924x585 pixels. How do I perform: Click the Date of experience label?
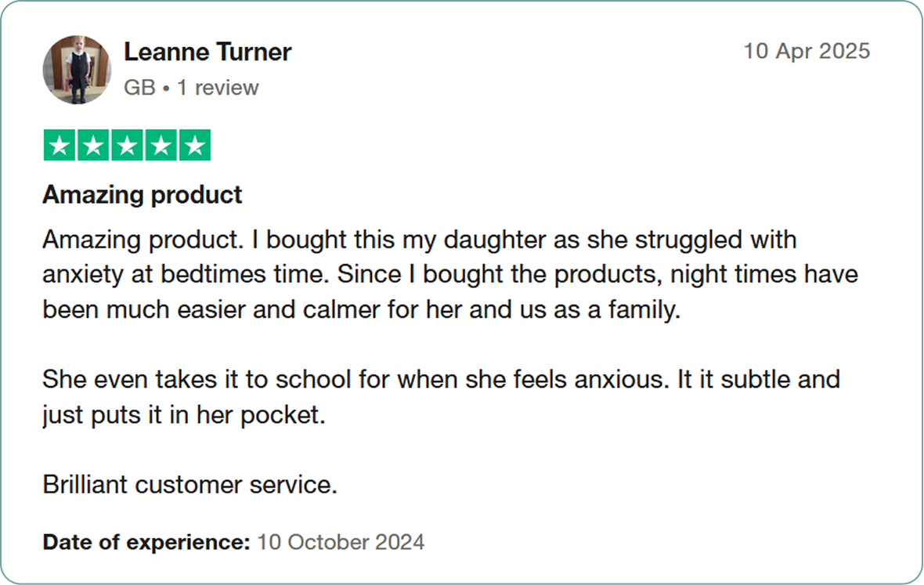coord(146,542)
